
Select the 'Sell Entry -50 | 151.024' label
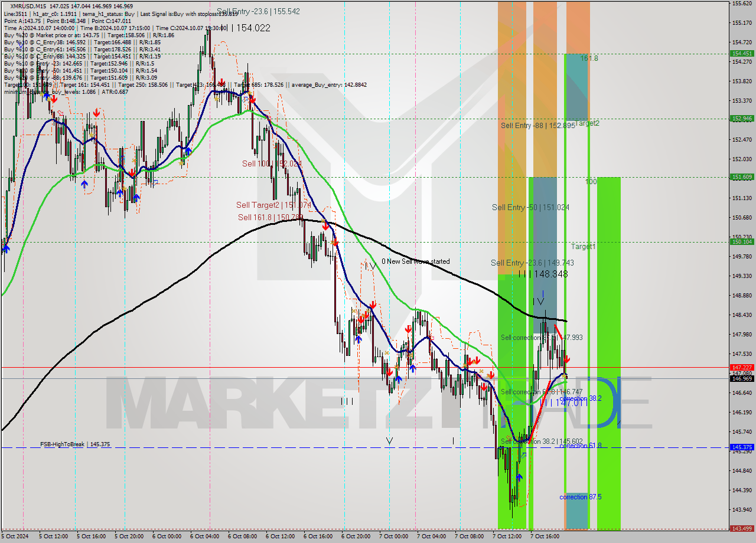(x=530, y=207)
